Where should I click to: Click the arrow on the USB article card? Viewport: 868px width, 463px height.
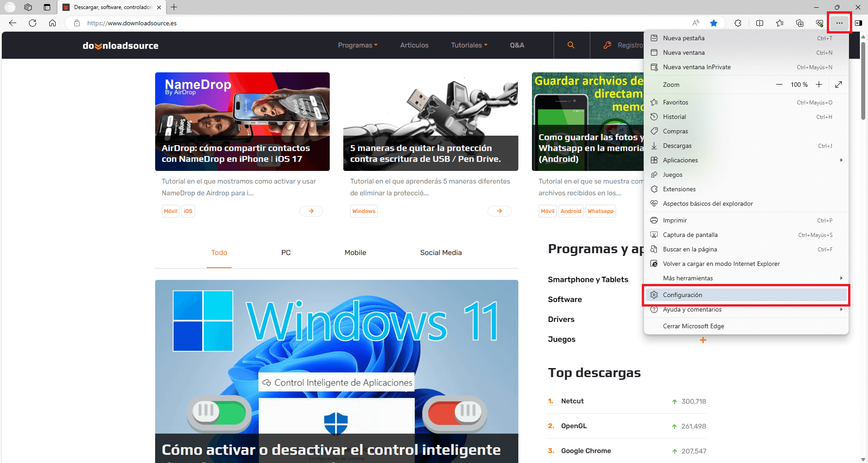coord(499,211)
